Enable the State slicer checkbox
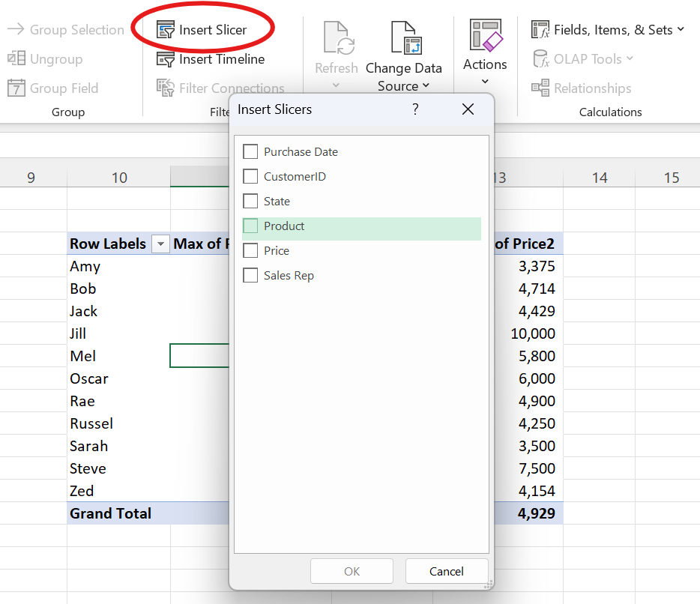The width and height of the screenshot is (700, 604). 250,201
